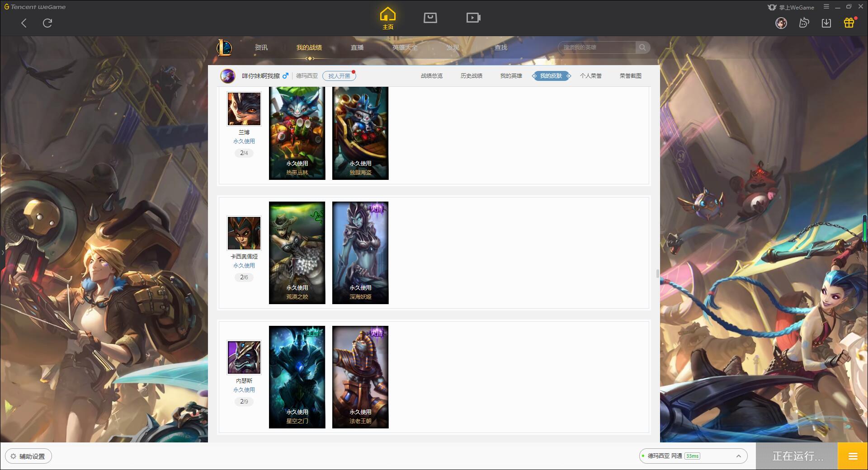Click the 德玛西亚 server name by profile
The image size is (868, 470).
coord(307,76)
